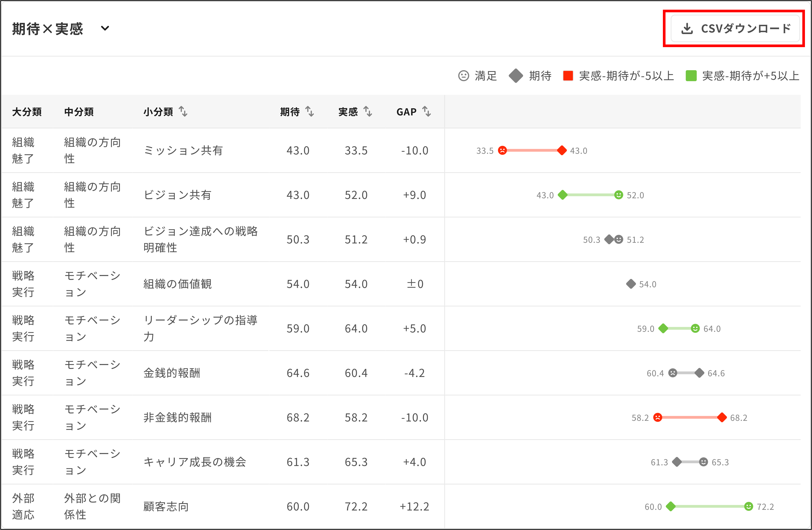
Task: Collapse the chevron next to 期待×実感 title
Action: (x=106, y=29)
